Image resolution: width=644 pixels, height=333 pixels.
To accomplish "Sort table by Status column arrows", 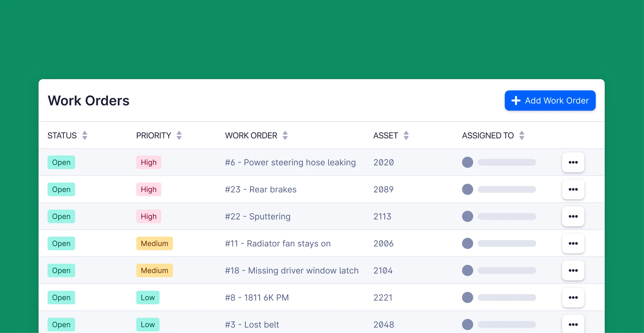I will (85, 135).
